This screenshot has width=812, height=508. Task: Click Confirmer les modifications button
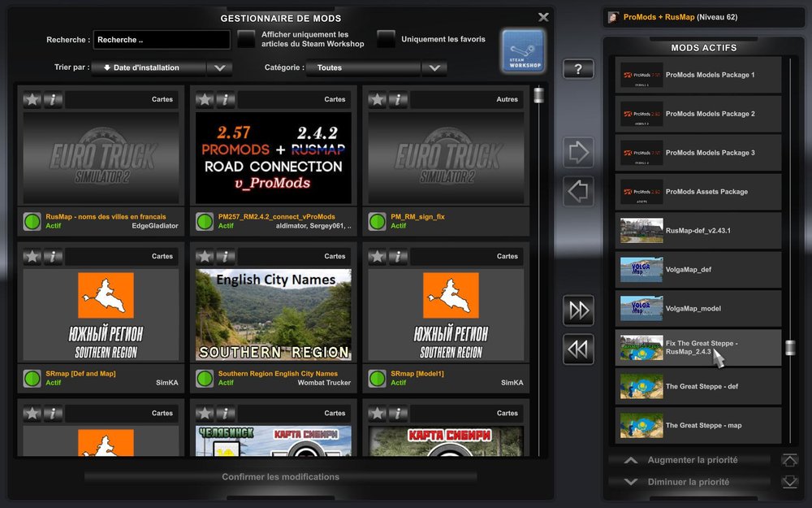point(281,477)
